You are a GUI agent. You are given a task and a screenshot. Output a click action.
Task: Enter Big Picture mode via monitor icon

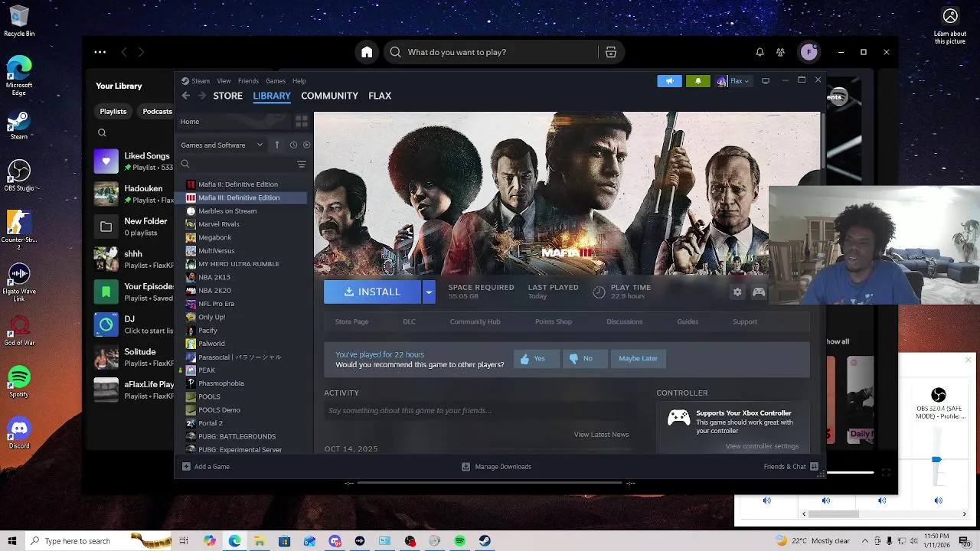(x=765, y=81)
